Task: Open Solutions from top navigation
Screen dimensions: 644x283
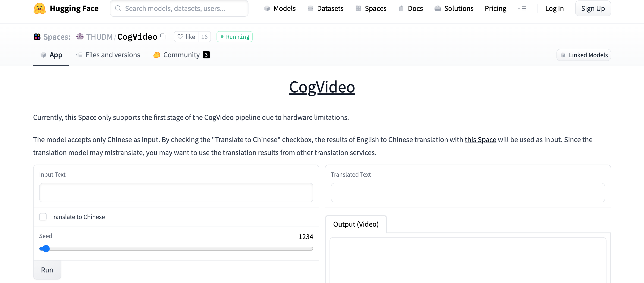Action: 454,9
